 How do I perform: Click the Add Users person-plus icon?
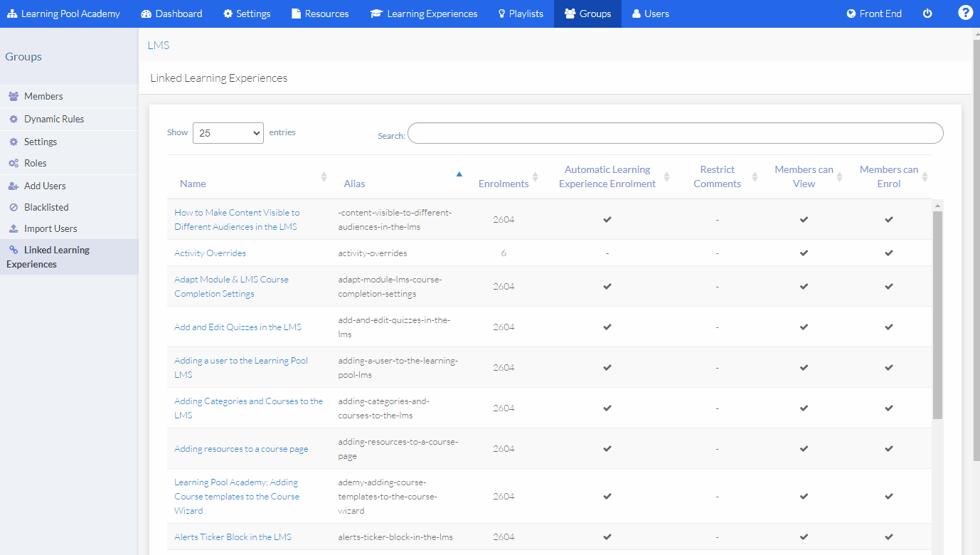(14, 186)
